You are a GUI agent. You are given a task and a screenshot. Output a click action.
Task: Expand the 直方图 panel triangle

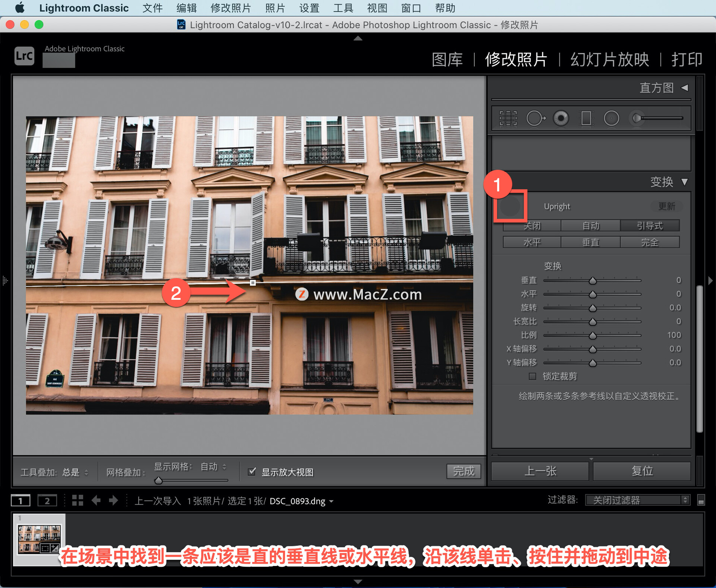(x=685, y=88)
